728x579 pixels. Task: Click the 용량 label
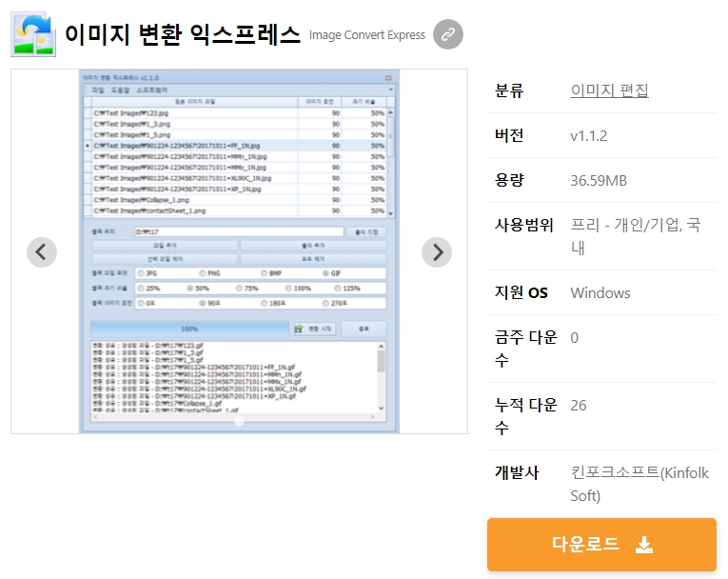[509, 180]
